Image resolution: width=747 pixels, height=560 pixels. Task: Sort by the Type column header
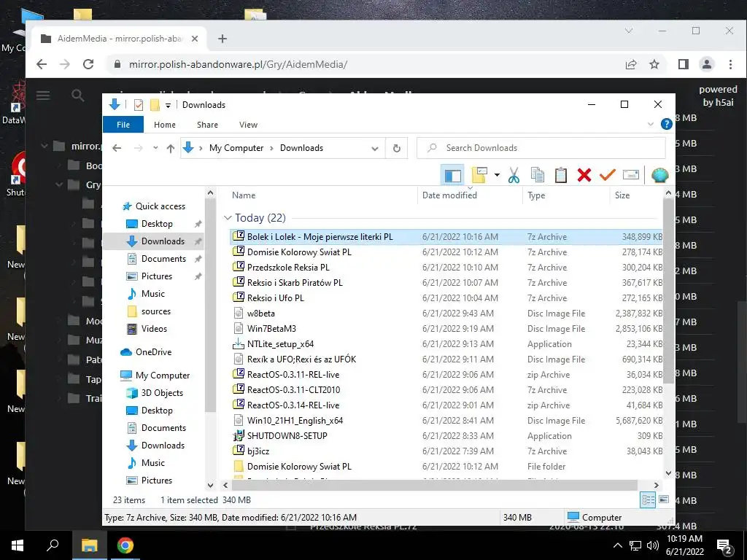pos(536,195)
